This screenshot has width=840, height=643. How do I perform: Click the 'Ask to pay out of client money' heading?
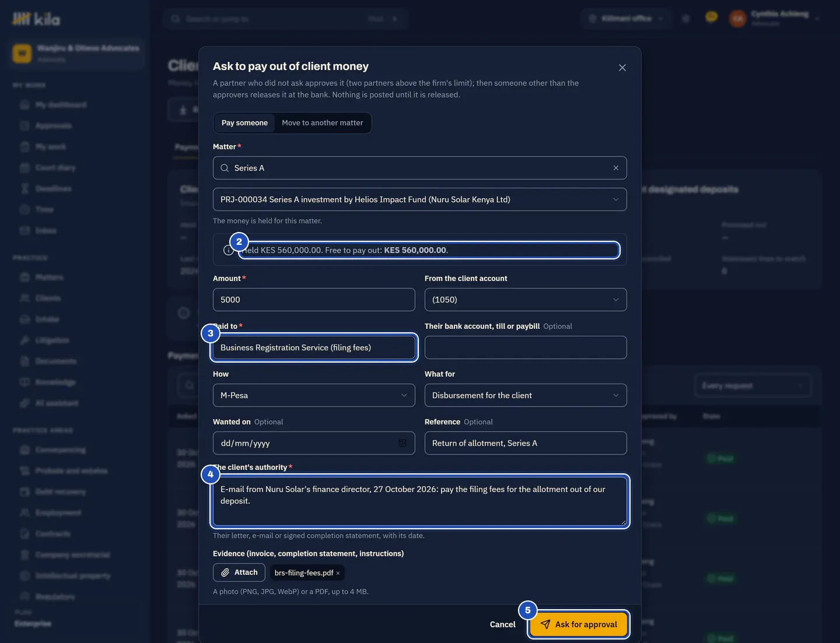[290, 66]
